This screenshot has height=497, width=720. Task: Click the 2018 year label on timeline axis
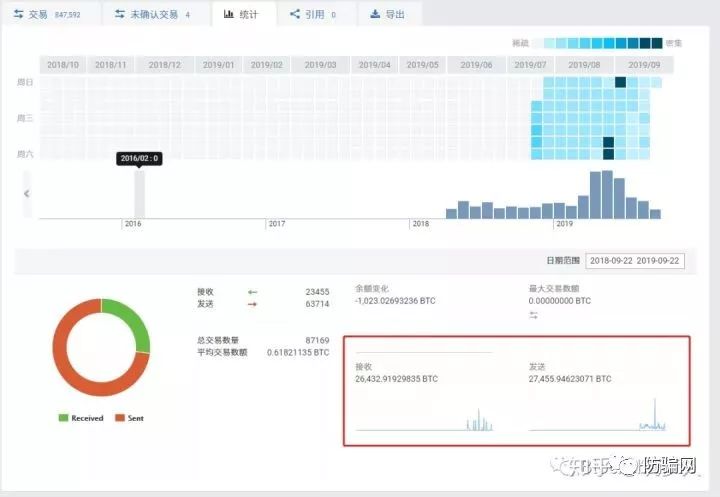coord(421,224)
